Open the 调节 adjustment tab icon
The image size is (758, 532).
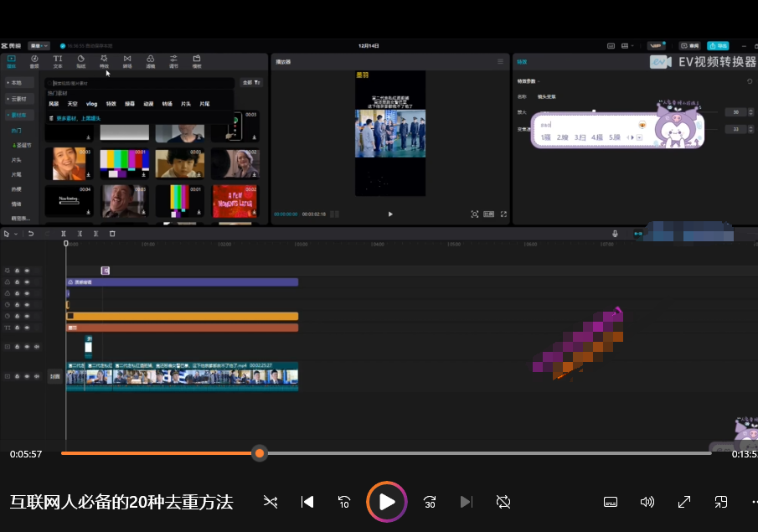pos(173,61)
